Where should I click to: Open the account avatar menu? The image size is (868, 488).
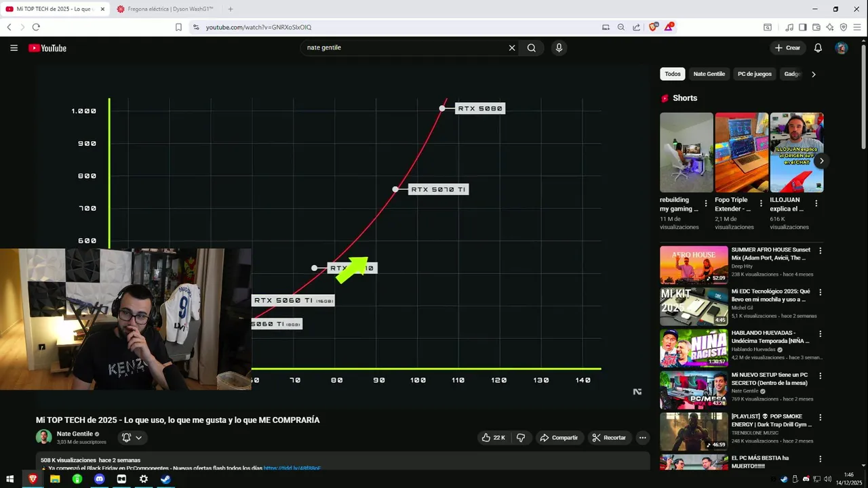coord(842,48)
